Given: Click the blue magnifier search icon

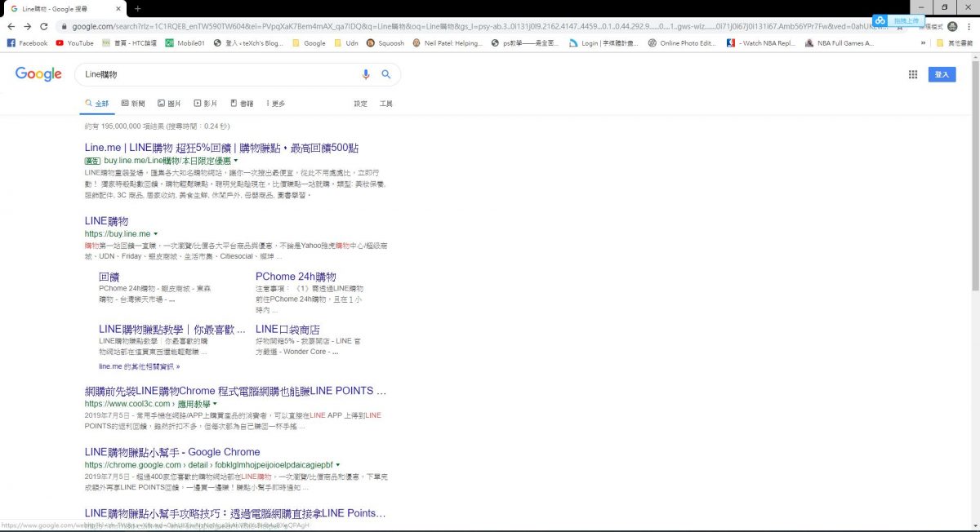Looking at the screenshot, I should point(386,74).
